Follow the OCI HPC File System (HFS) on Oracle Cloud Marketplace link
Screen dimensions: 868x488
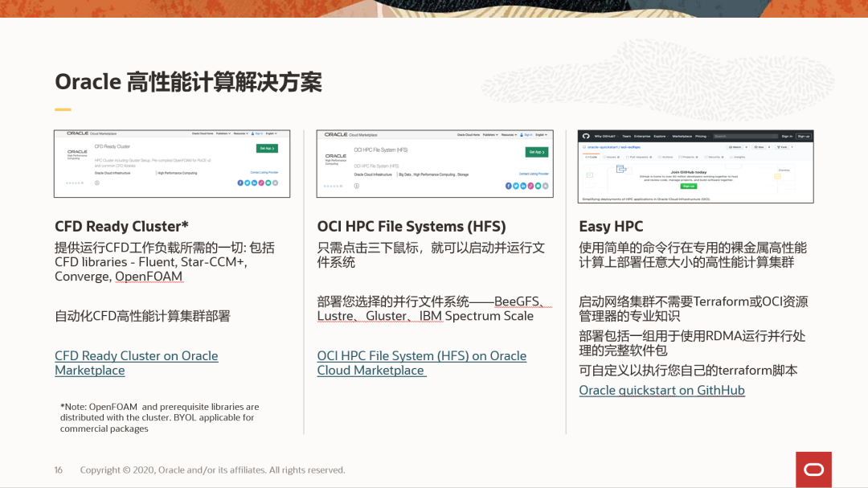pyautogui.click(x=422, y=363)
